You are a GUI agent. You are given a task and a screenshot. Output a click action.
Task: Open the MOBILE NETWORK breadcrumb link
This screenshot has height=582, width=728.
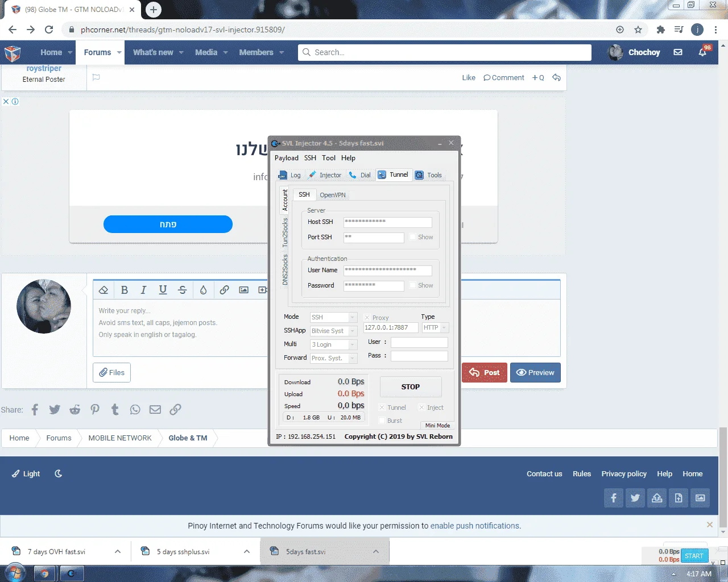(120, 438)
